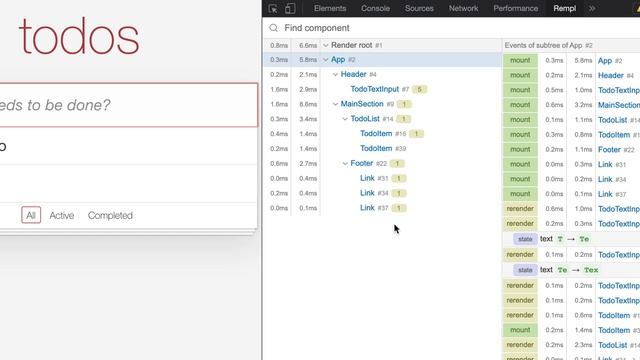
Task: Click the first rerender event tag
Action: click(520, 209)
